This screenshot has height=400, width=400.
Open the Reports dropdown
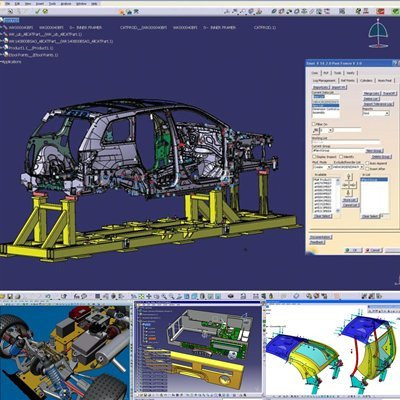pos(376,113)
